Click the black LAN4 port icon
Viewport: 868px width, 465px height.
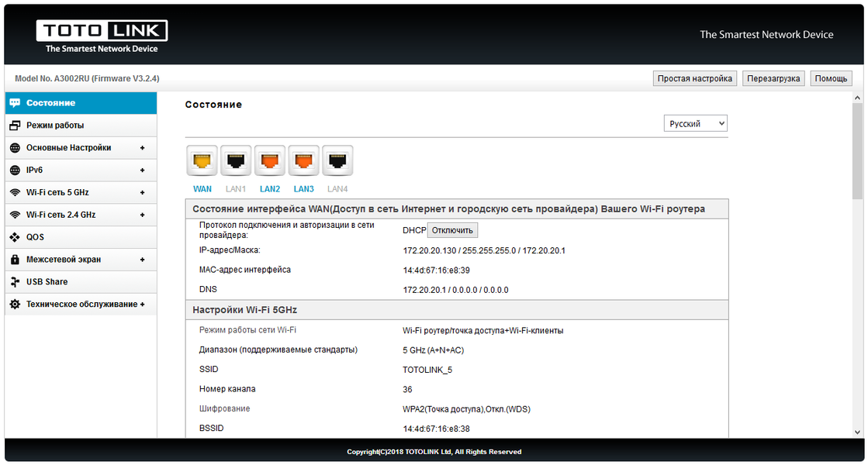click(x=337, y=161)
